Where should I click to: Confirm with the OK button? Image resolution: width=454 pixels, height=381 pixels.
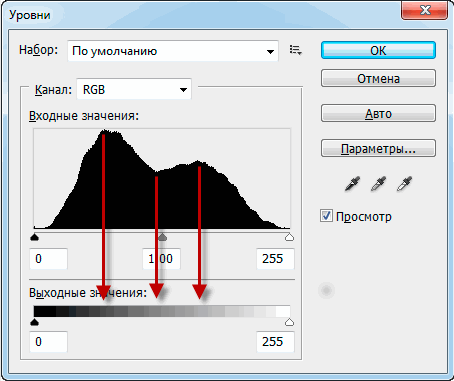pos(378,50)
